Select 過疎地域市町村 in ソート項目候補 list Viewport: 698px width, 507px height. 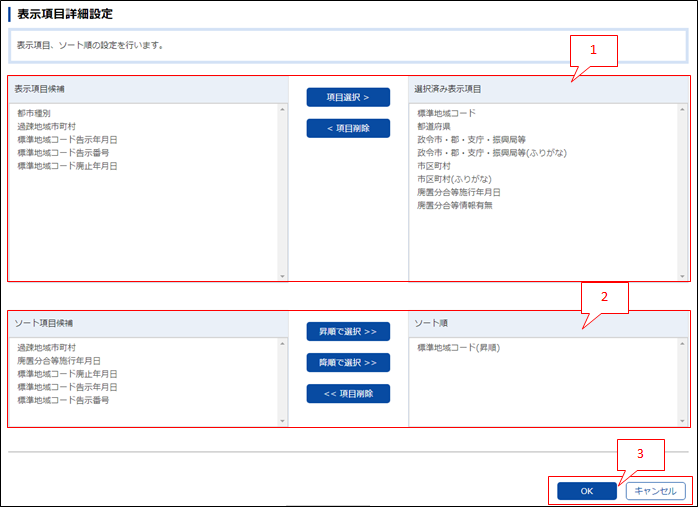coord(46,347)
